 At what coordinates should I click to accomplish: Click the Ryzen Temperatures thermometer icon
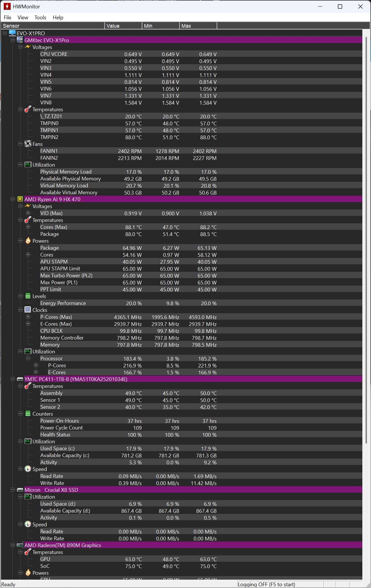[28, 220]
